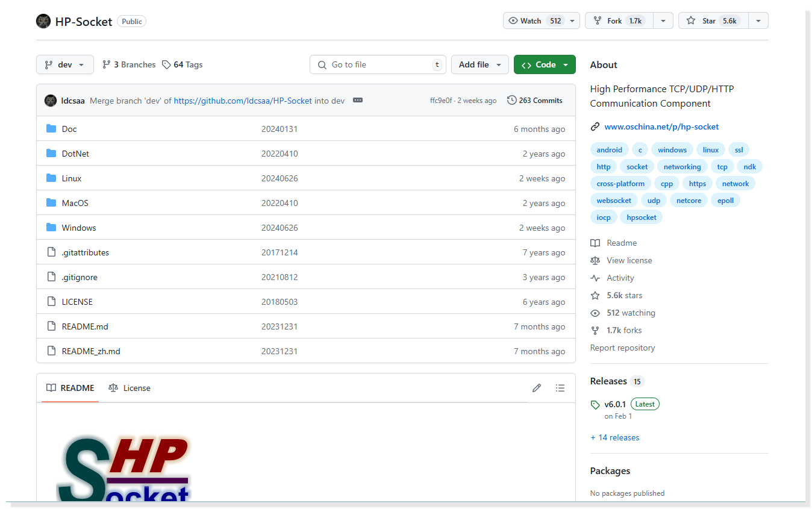This screenshot has width=812, height=509.
Task: Click the v6.0.1 release tag icon
Action: (x=595, y=405)
